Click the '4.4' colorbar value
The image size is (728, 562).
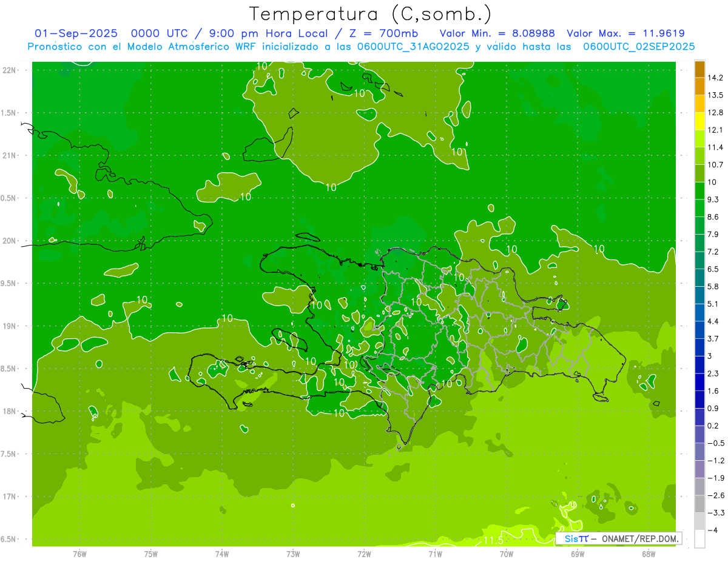tap(713, 321)
